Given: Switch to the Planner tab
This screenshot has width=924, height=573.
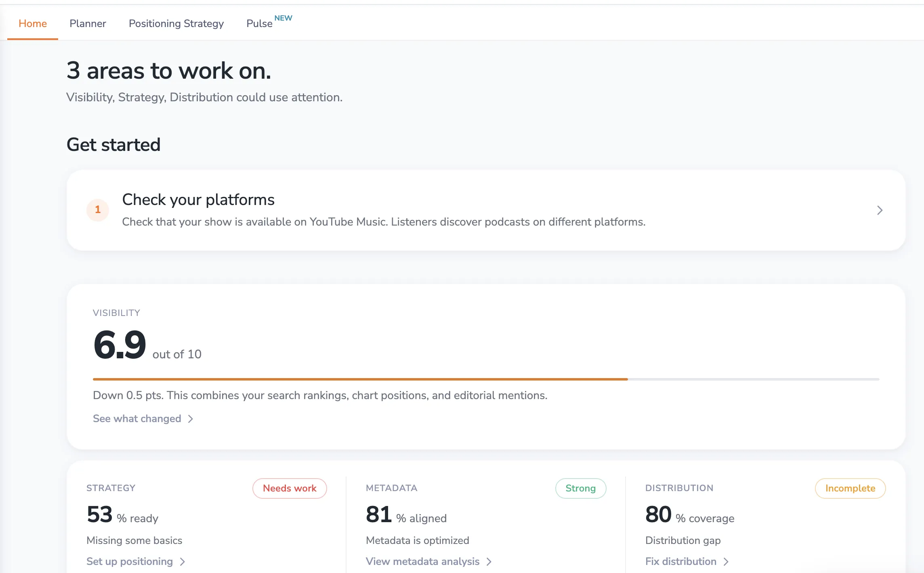Looking at the screenshot, I should [x=88, y=23].
